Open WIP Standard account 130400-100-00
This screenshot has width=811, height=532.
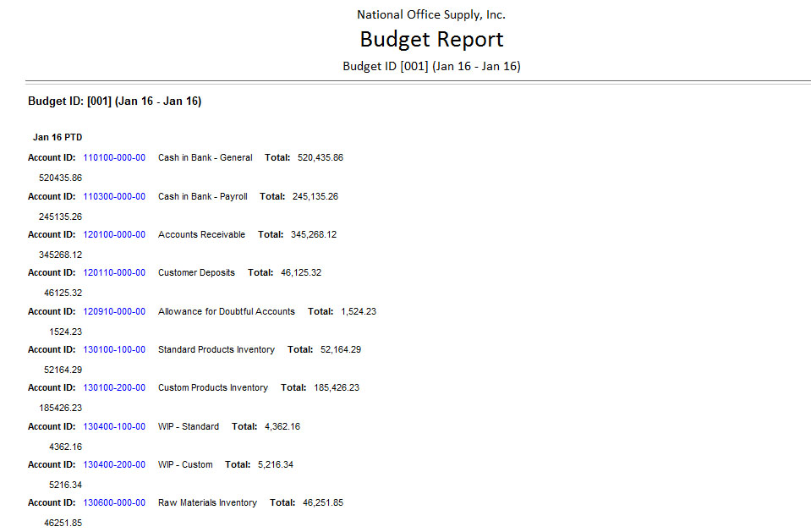pyautogui.click(x=114, y=426)
